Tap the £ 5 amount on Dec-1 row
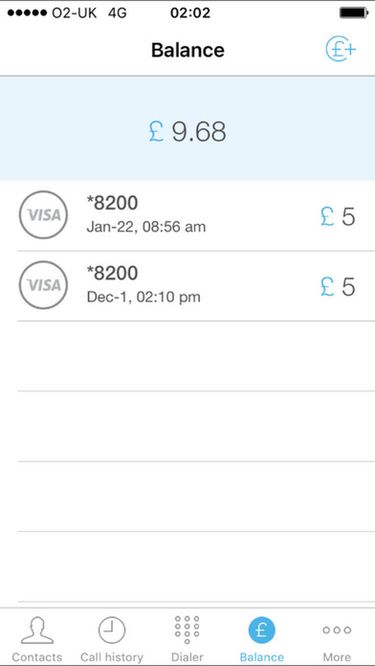375x666 pixels. tap(338, 287)
